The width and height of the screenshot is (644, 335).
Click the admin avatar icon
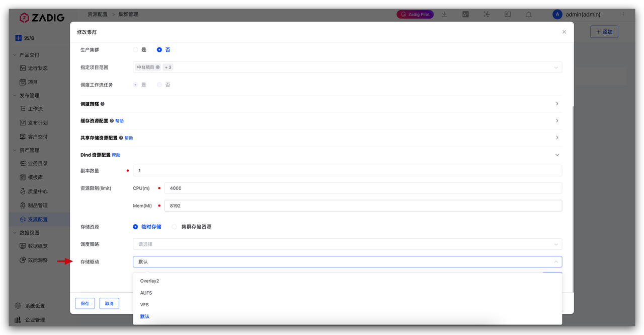[557, 15]
